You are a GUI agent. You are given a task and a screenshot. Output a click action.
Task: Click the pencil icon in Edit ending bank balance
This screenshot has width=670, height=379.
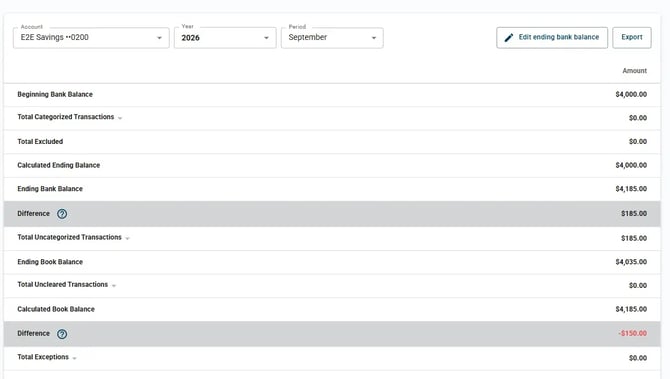508,38
